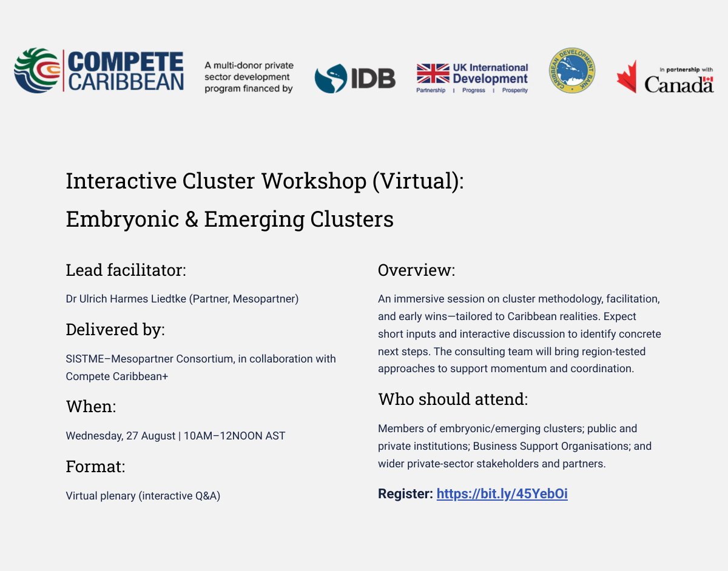Viewport: 728px width, 571px height.
Task: Click the 'SISTME–Mesopartner Consortium' text
Action: coord(149,359)
